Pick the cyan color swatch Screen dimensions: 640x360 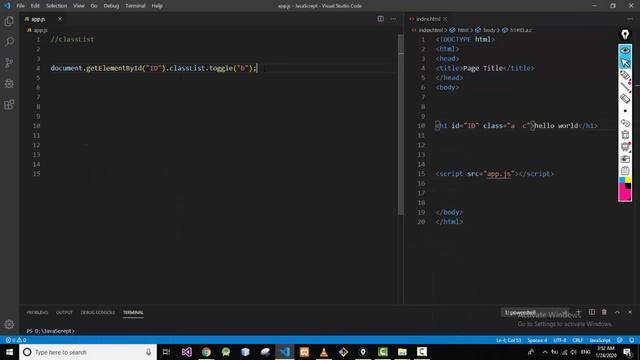coord(622,180)
